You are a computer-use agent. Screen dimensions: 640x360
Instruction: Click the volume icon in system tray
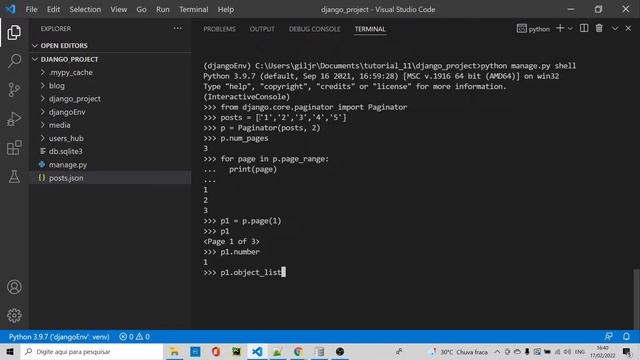tap(567, 351)
